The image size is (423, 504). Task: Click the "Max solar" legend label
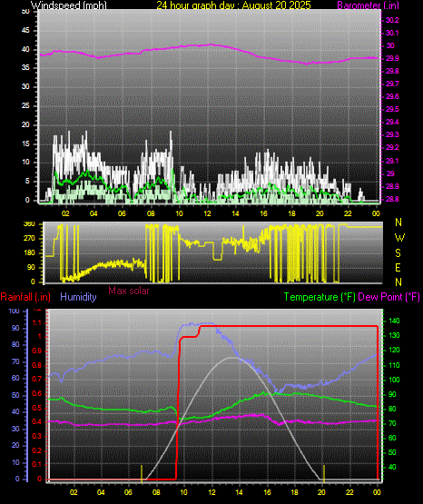pyautogui.click(x=129, y=291)
